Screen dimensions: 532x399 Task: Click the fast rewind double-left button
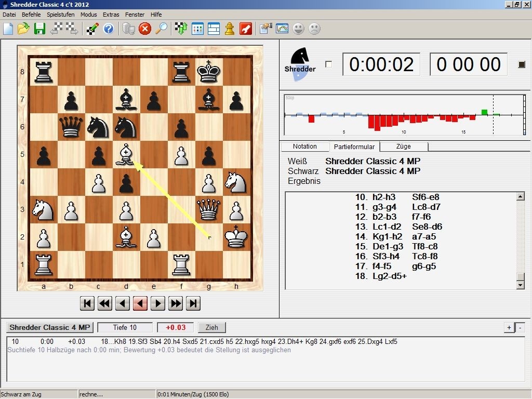[x=105, y=303]
